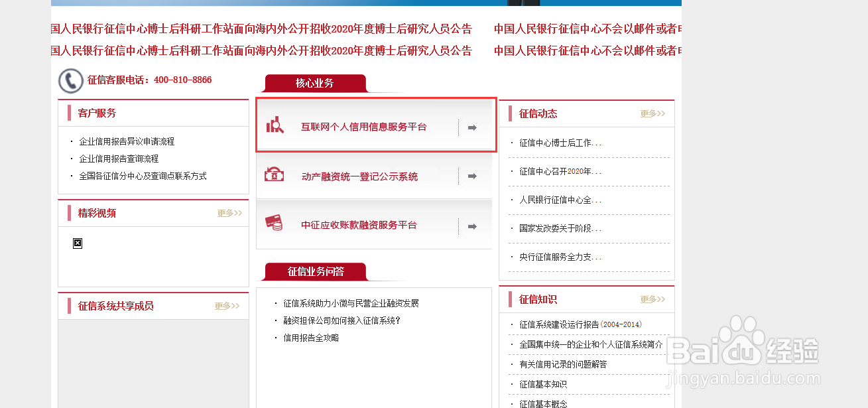Open 信用报告全攻略 article
Screen dimensions: 868x408
(311, 338)
